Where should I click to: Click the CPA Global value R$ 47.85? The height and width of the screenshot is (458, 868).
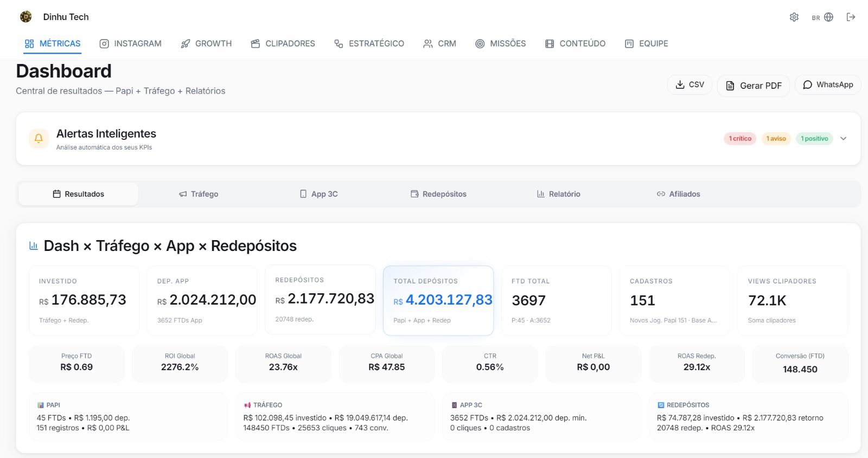pos(386,367)
